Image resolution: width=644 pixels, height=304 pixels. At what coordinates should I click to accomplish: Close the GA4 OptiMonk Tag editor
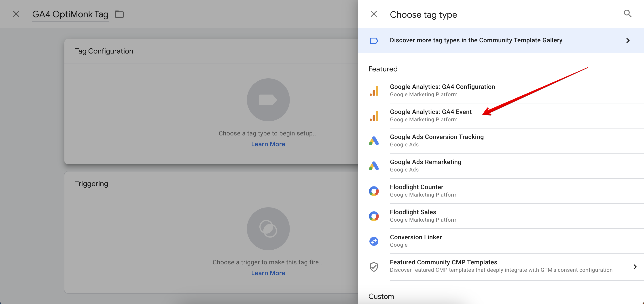click(16, 14)
